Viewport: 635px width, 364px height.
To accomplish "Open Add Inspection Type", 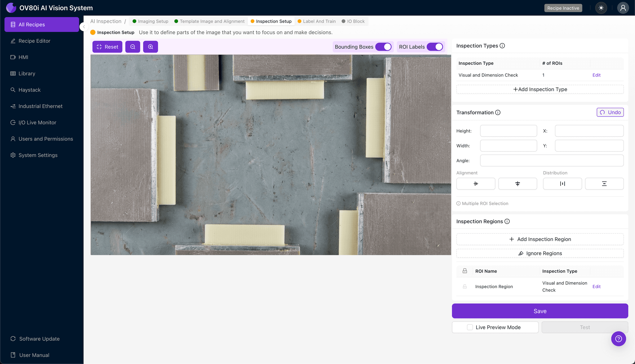I will point(540,89).
